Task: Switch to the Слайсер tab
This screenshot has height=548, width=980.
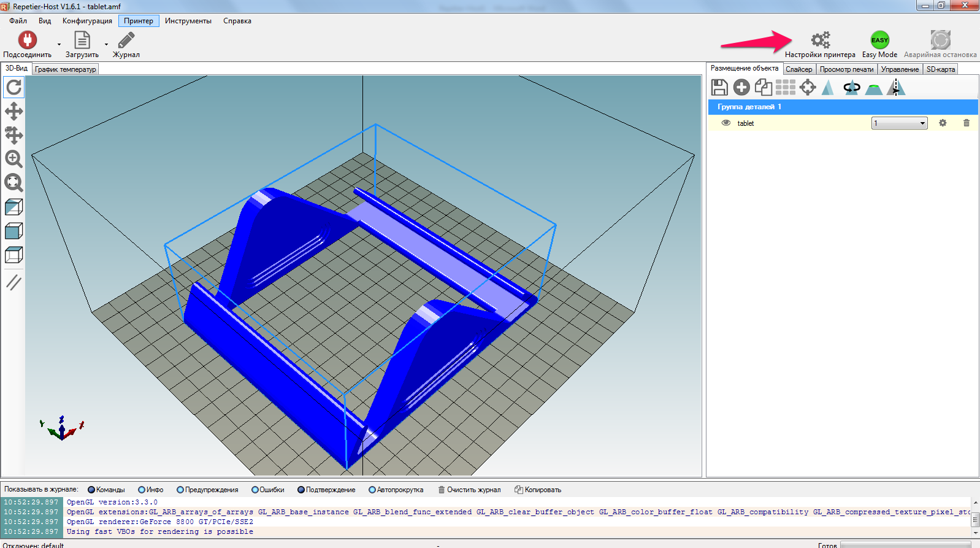Action: click(x=798, y=69)
